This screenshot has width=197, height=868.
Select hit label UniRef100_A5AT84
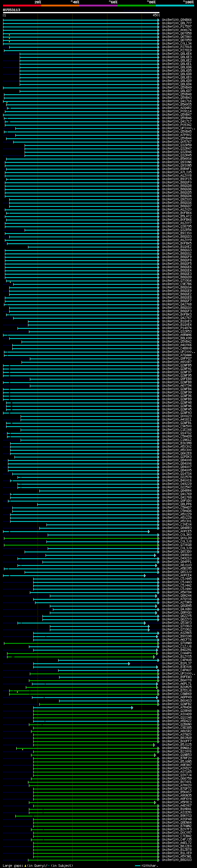pyautogui.click(x=176, y=592)
